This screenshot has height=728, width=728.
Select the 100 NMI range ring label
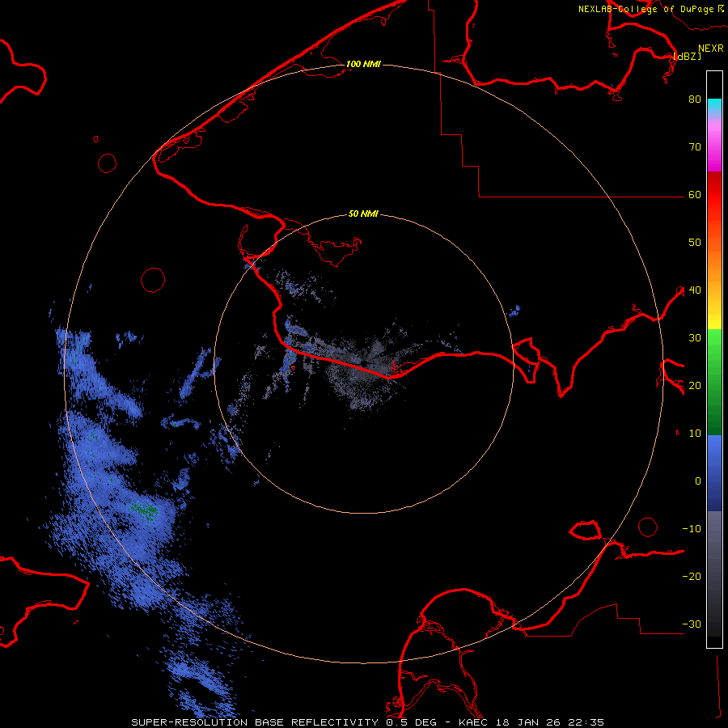coord(363,64)
